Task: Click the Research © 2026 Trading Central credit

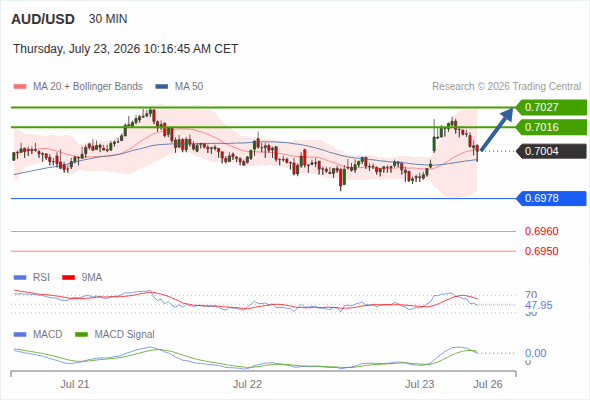Action: click(506, 87)
